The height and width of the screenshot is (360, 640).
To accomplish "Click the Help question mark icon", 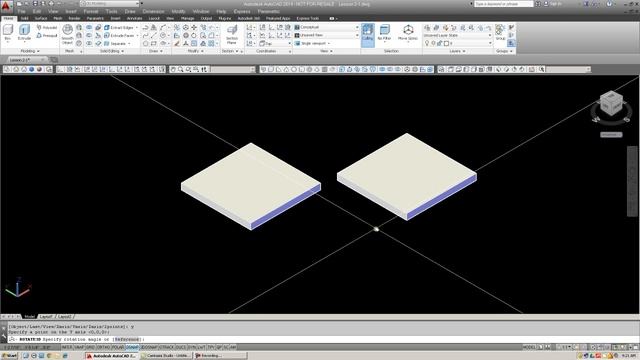I will tap(609, 4).
